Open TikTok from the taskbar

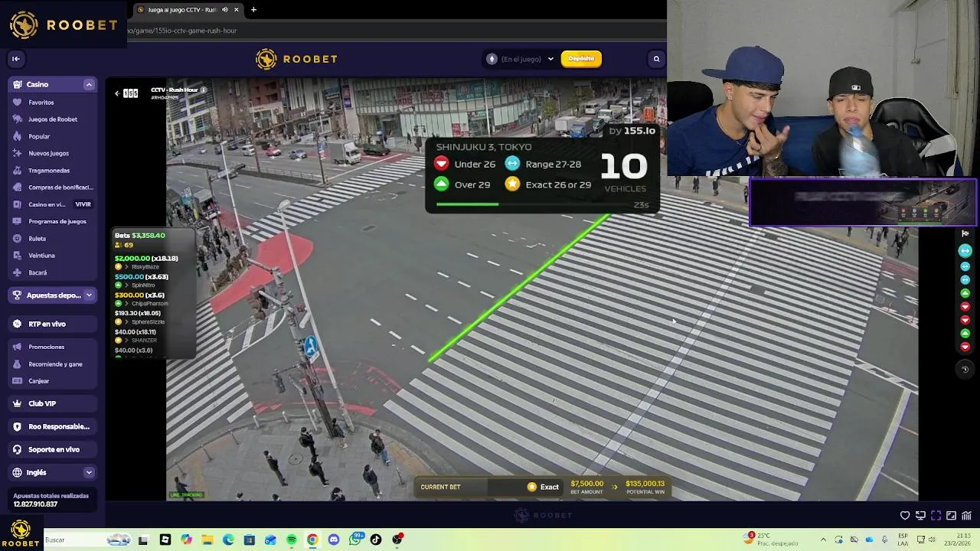(x=376, y=540)
